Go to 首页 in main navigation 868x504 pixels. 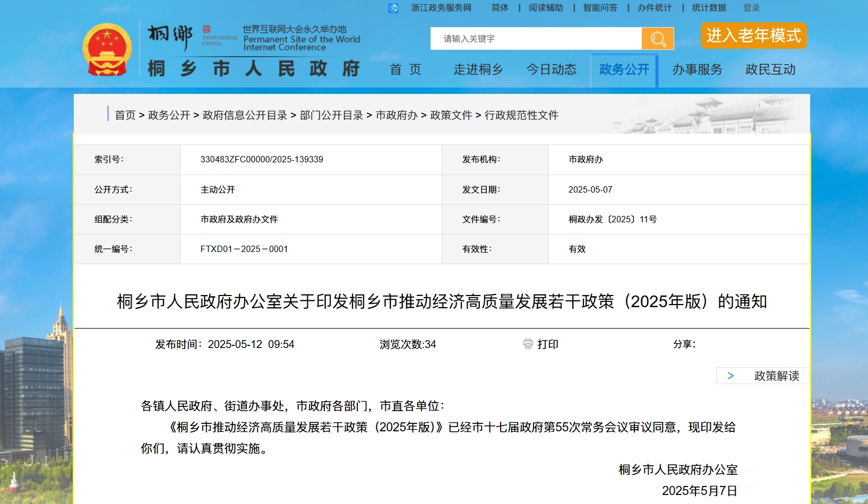[406, 69]
